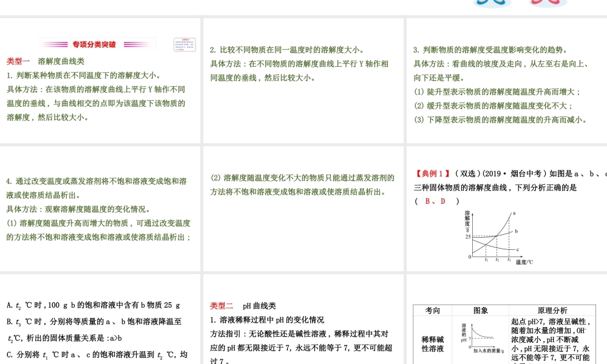Click the small note box beside the title

[184, 43]
